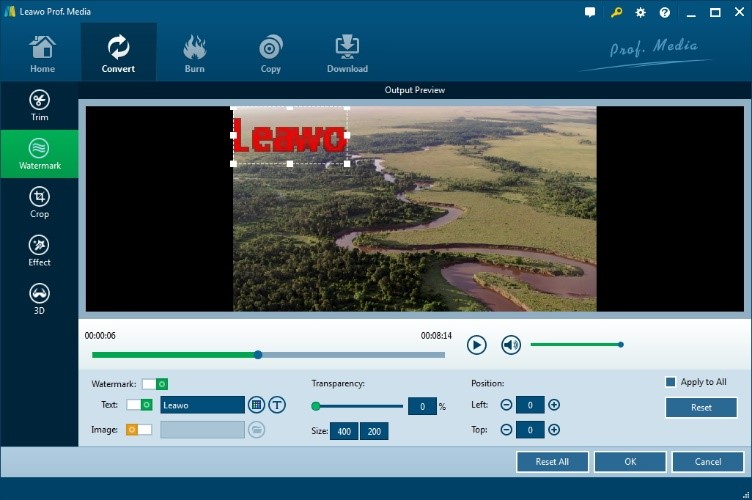Open the 3D settings in sidebar

click(x=39, y=298)
